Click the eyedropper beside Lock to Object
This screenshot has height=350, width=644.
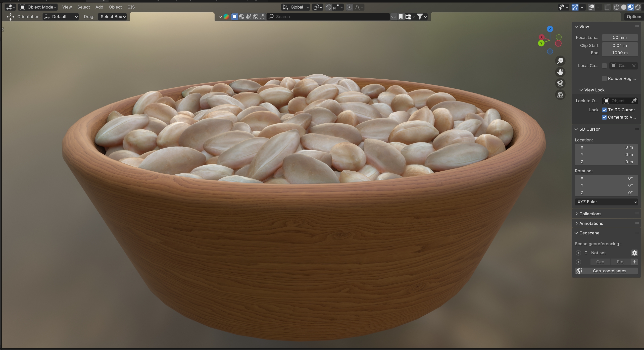634,101
